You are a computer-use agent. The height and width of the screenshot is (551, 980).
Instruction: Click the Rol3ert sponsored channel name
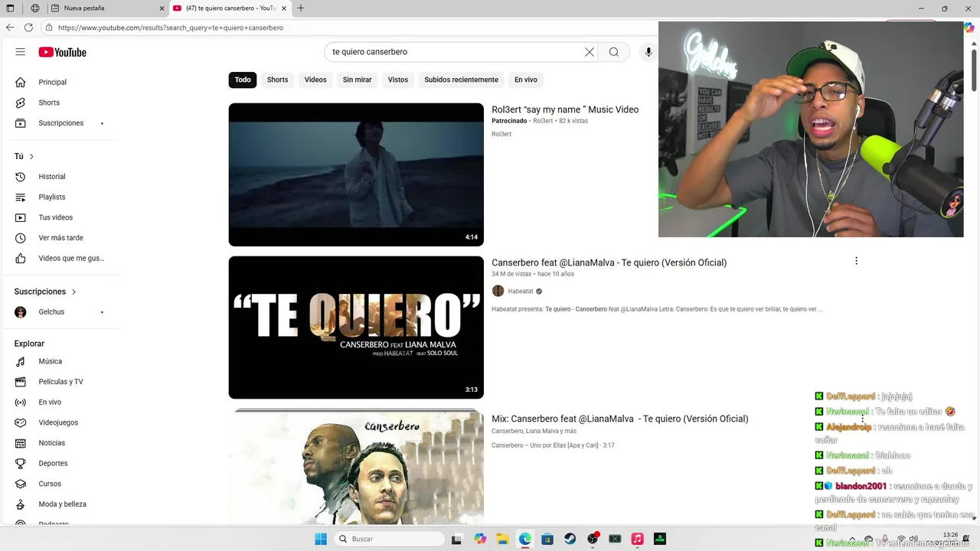point(543,121)
